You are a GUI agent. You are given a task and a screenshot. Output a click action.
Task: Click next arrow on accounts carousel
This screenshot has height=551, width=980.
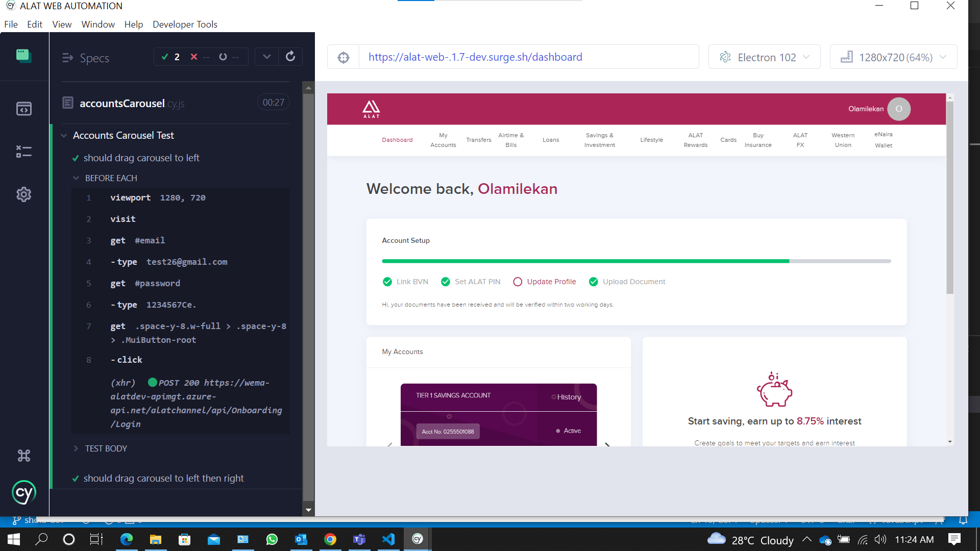(x=607, y=444)
